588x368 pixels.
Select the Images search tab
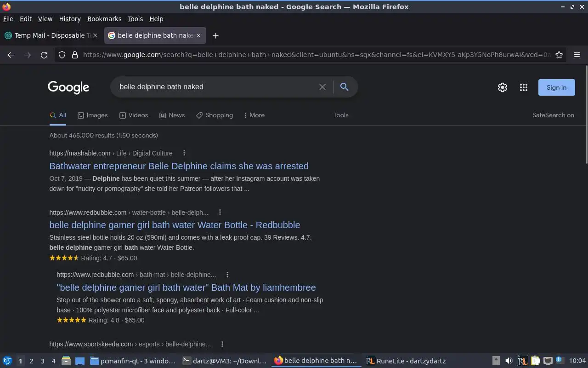click(92, 115)
